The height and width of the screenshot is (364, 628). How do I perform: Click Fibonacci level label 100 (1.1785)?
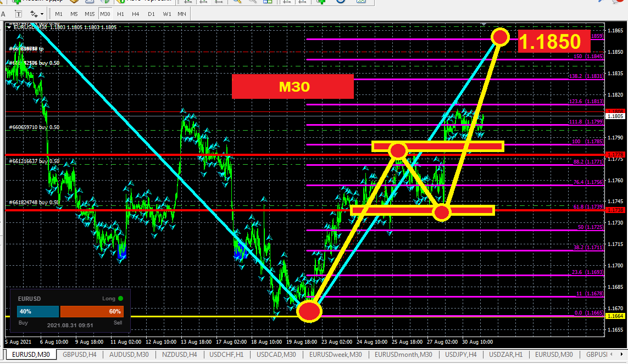tap(587, 142)
